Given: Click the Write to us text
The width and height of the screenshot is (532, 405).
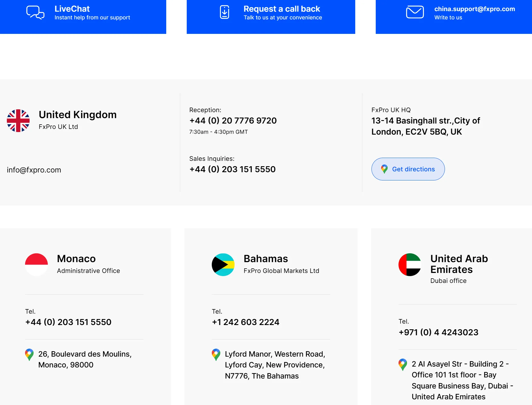Looking at the screenshot, I should click(448, 18).
